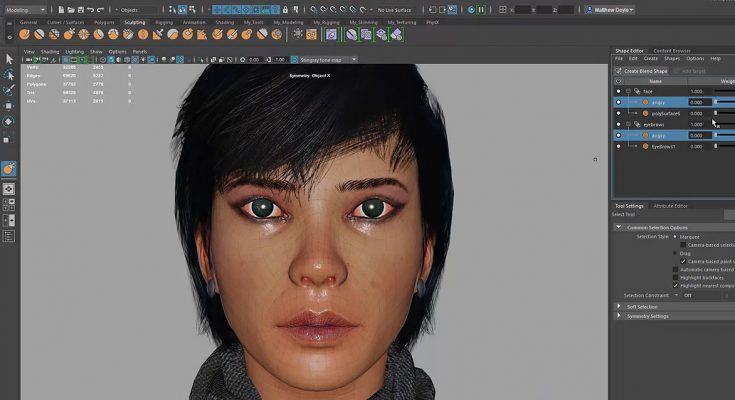This screenshot has width=735, height=400.
Task: Enable Camera-based selection checkbox
Action: point(683,245)
